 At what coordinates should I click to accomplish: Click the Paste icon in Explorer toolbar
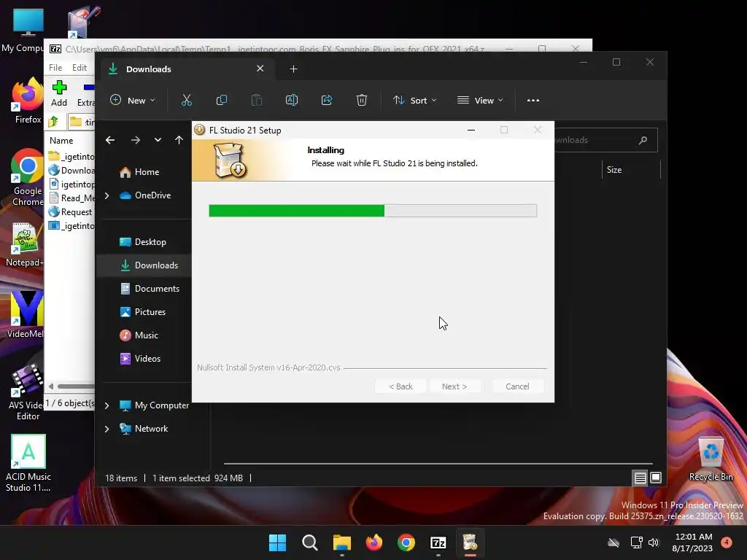[x=257, y=100]
